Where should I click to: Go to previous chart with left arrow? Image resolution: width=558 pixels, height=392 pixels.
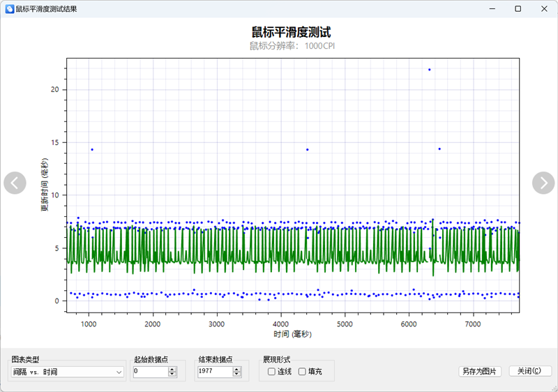pos(15,183)
